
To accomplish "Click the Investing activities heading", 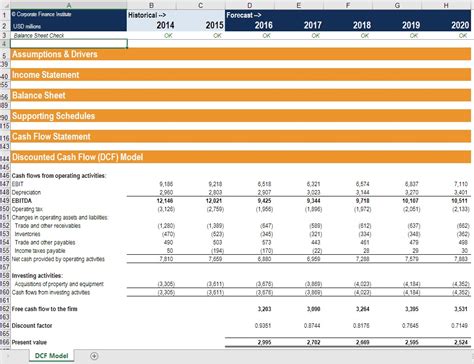I will (x=37, y=276).
